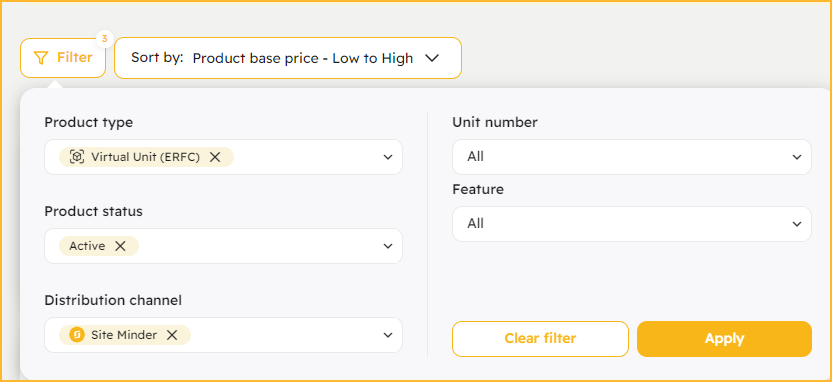This screenshot has width=832, height=382.
Task: Open the Unit number dropdown
Action: click(631, 157)
